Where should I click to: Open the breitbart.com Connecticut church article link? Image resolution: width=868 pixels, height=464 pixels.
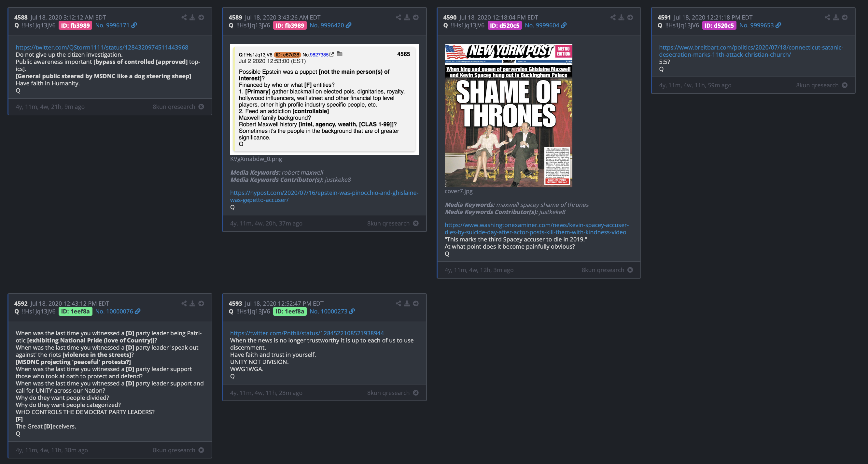[x=751, y=51]
